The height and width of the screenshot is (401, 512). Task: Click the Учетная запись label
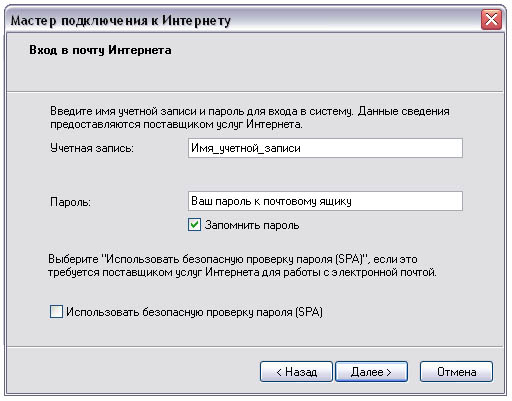[x=92, y=148]
